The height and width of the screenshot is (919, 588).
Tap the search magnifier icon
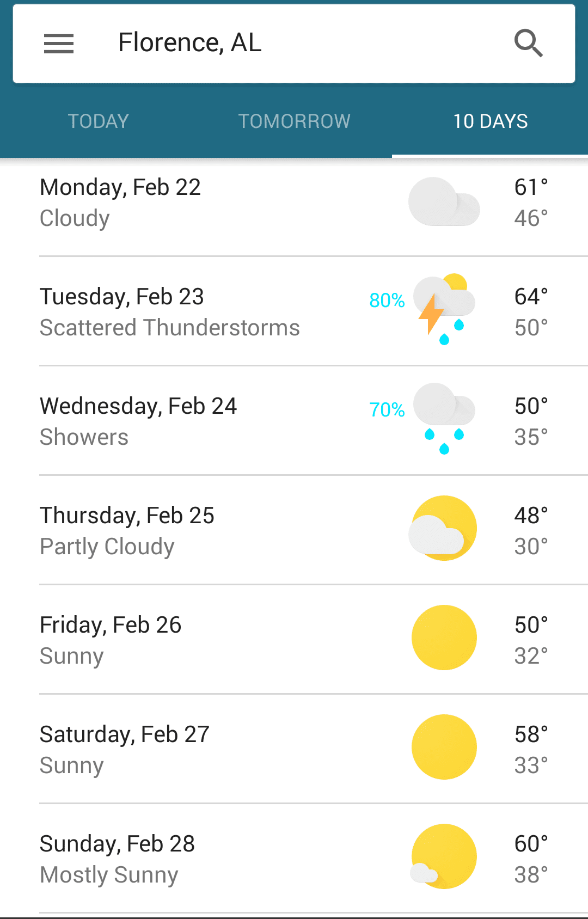click(529, 44)
